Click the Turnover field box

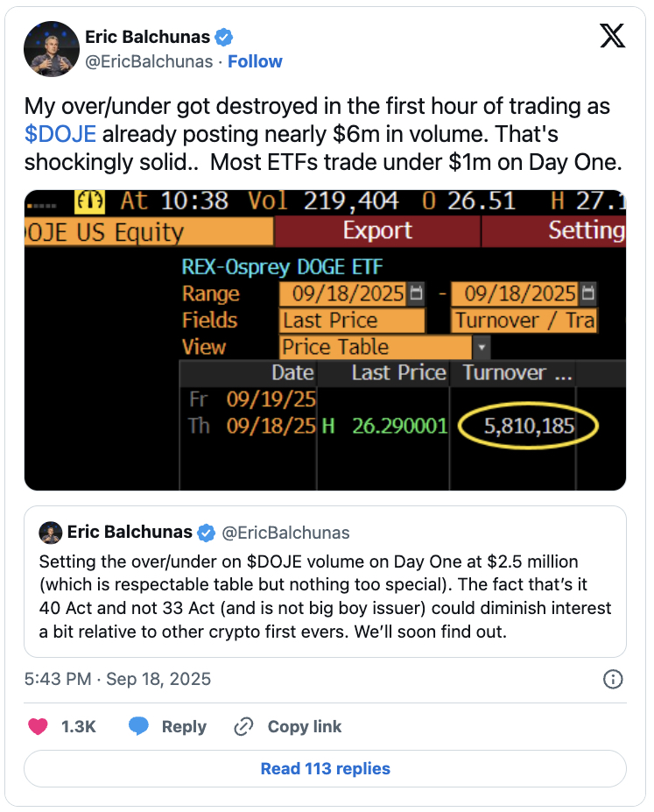point(523,321)
